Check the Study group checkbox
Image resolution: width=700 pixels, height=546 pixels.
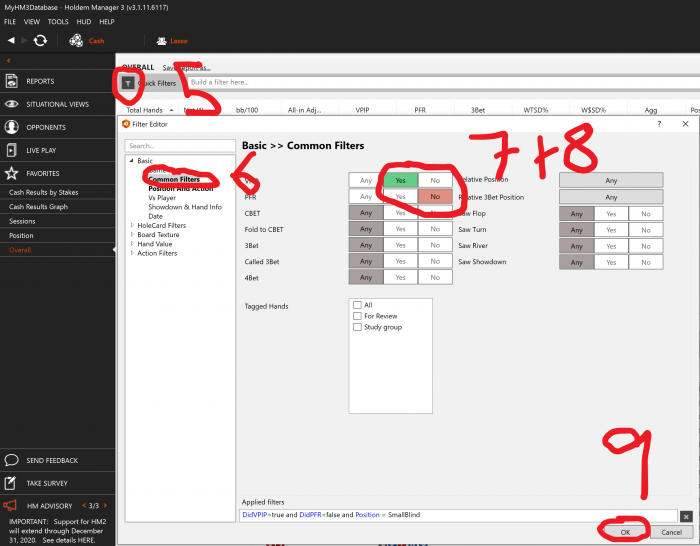(x=357, y=327)
